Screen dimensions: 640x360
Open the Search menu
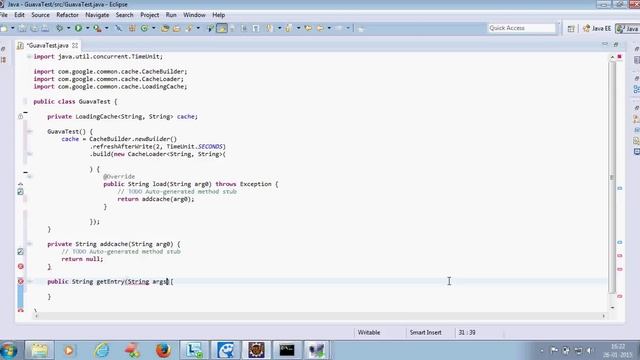pyautogui.click(x=124, y=15)
